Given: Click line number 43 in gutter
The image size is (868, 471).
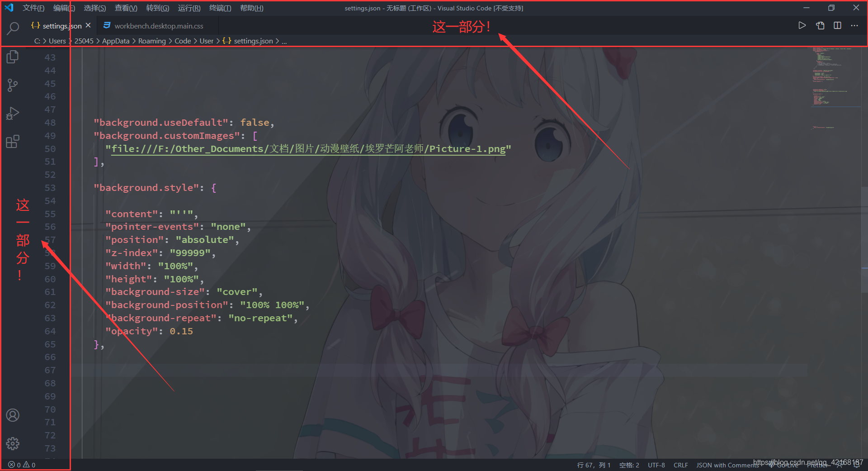Looking at the screenshot, I should point(50,57).
